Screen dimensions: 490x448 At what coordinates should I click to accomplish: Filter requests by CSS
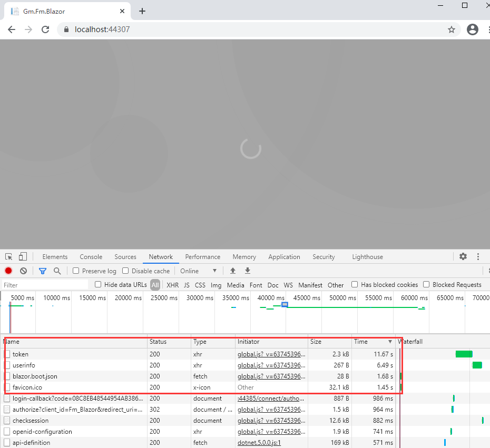coord(200,285)
